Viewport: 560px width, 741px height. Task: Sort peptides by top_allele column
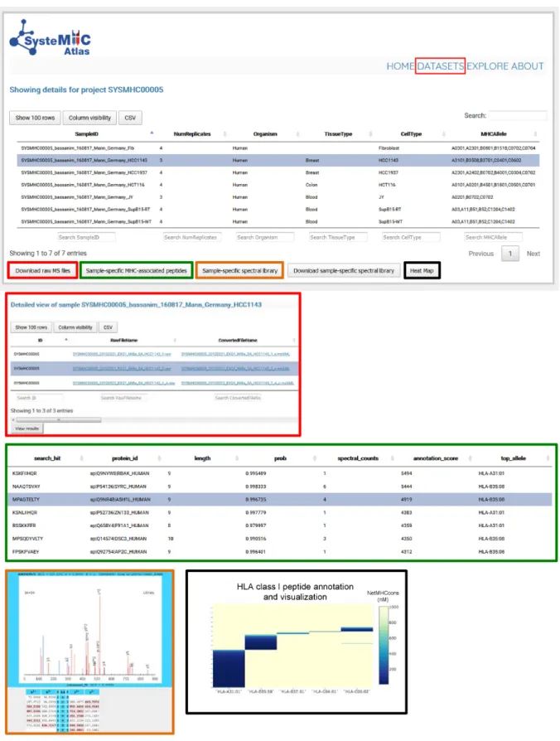[514, 458]
